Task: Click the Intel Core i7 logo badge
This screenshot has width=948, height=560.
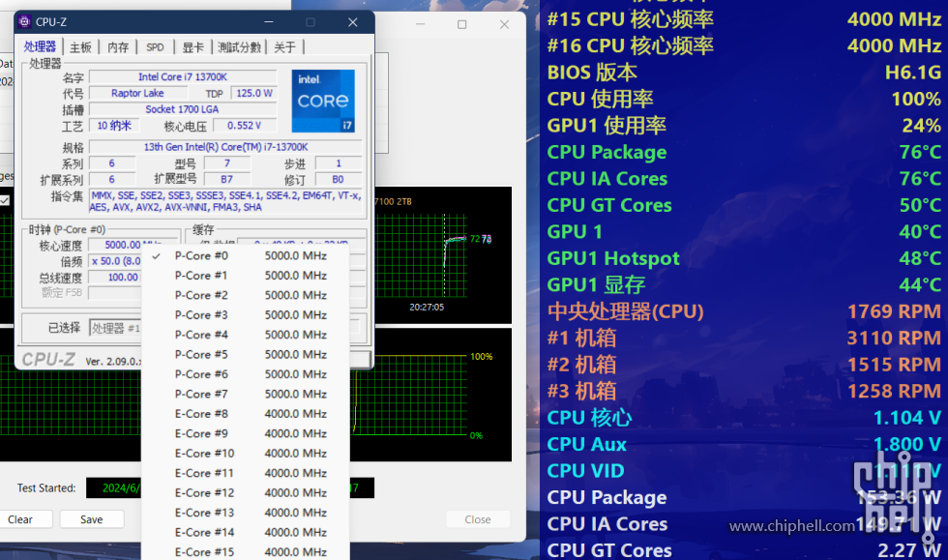Action: [x=323, y=101]
